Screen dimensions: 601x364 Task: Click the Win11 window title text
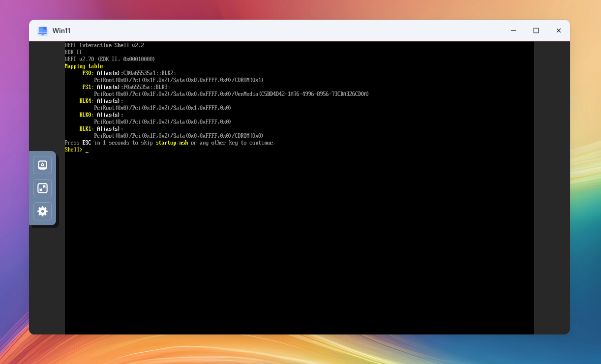click(x=62, y=30)
